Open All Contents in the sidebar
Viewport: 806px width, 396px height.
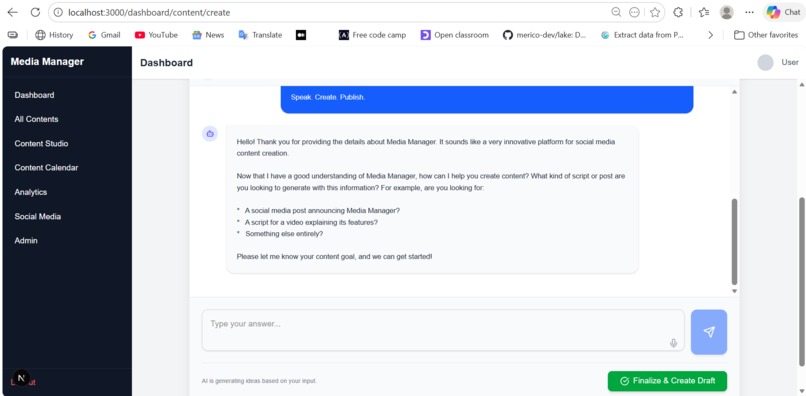click(36, 119)
